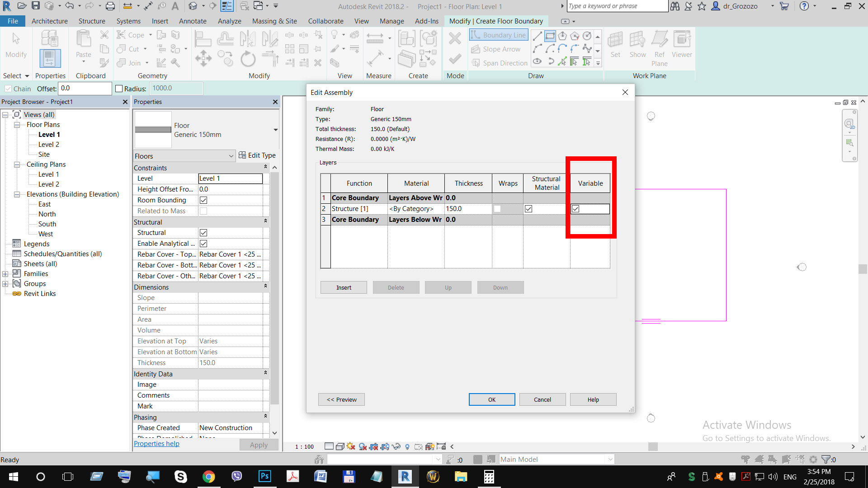Click the red X to cancel edit mode
The image size is (868, 488).
455,38
